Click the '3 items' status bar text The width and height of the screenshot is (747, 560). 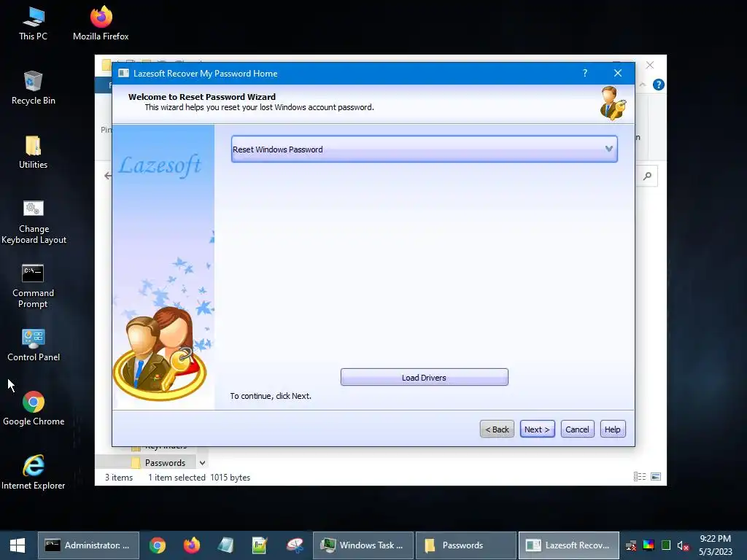pos(119,477)
